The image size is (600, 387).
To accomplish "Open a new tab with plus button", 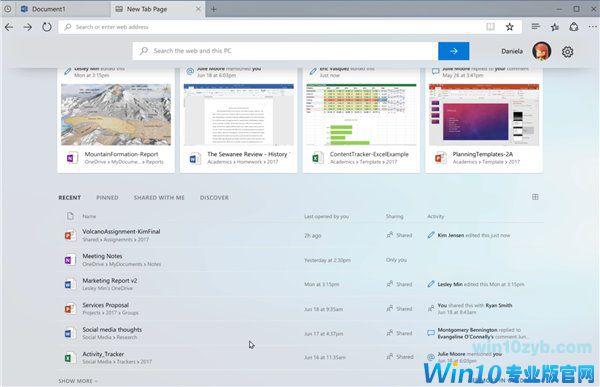I will tap(214, 9).
